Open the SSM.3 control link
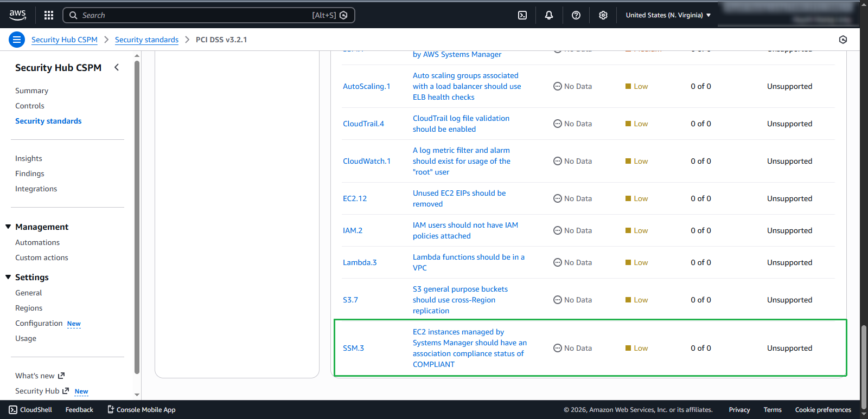This screenshot has width=868, height=419. point(353,348)
